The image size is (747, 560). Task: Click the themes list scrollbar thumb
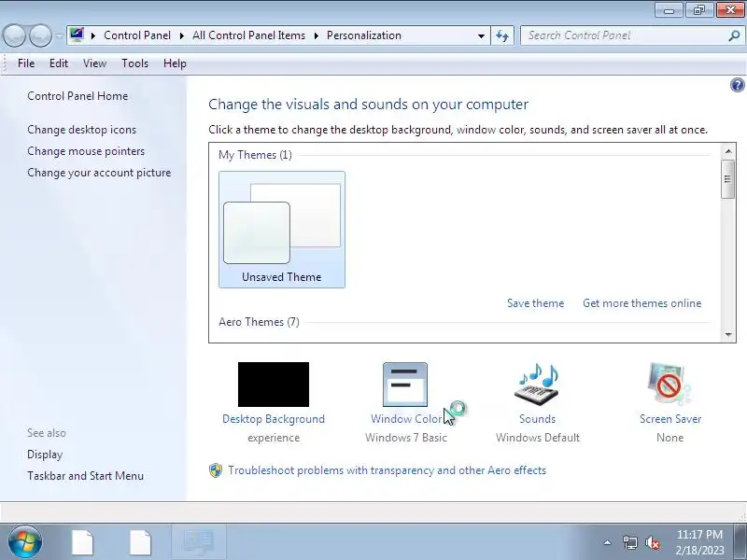click(x=727, y=179)
